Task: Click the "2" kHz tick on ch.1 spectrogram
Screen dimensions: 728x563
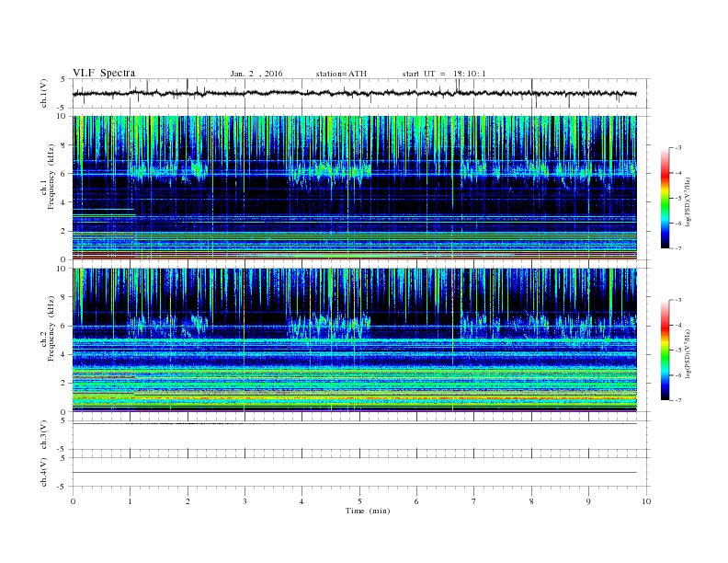Action: pyautogui.click(x=64, y=231)
